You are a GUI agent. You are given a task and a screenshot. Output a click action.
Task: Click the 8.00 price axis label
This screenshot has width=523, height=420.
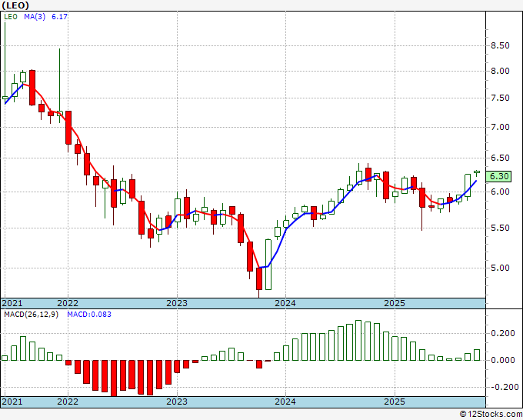pyautogui.click(x=500, y=71)
